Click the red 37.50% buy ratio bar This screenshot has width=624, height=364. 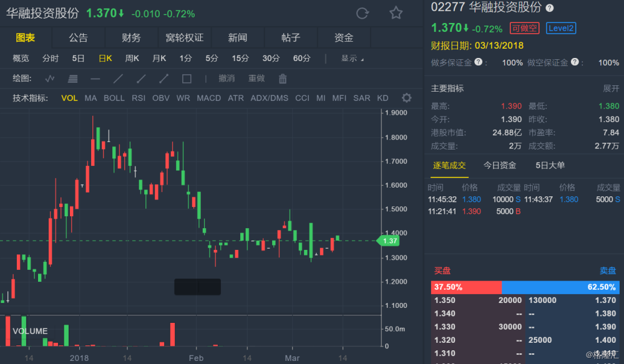click(466, 287)
